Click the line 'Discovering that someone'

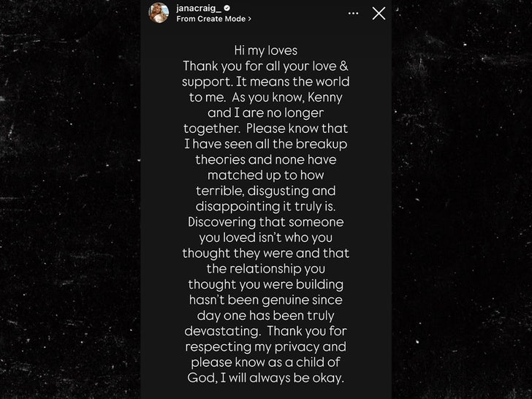265,221
